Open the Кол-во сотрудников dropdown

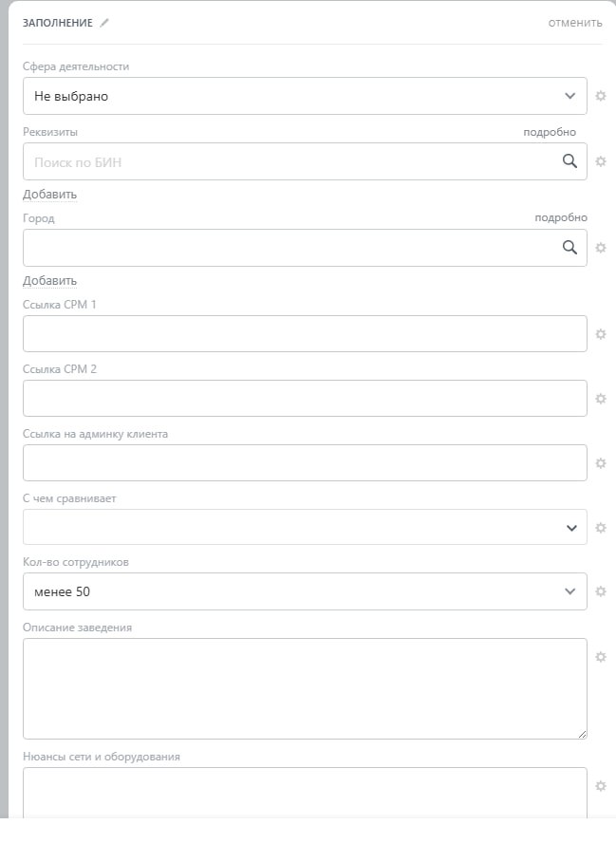(x=304, y=591)
